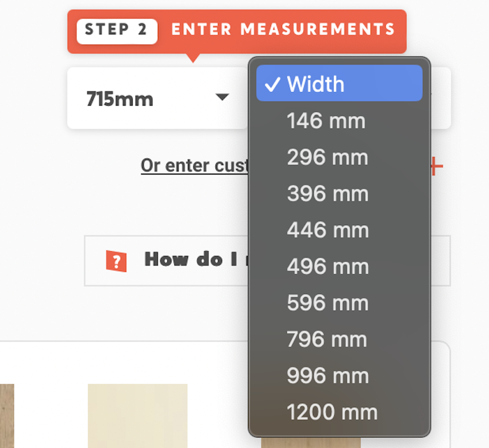Select the oak wood swatch at left edge
This screenshot has height=448, width=489.
coord(6,416)
